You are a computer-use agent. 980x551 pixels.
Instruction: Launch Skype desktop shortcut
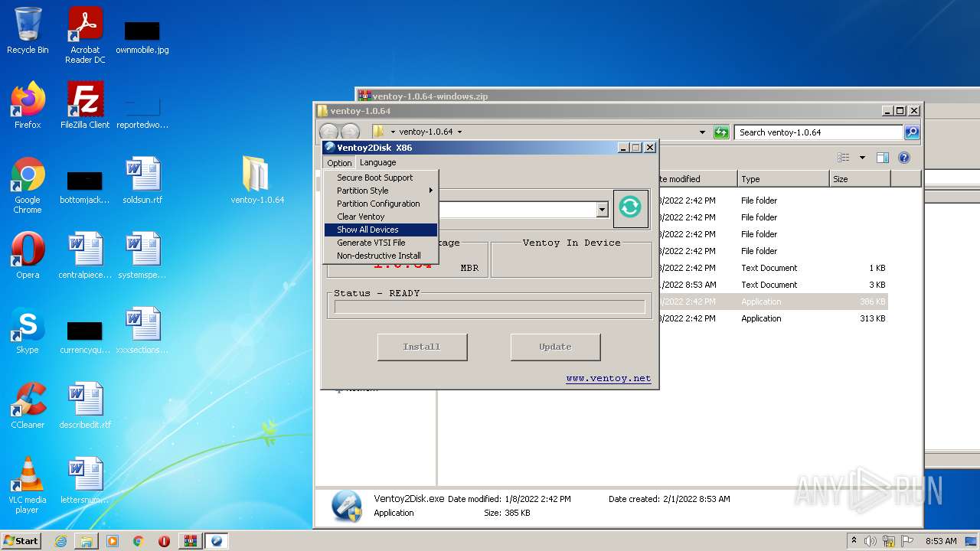[28, 331]
